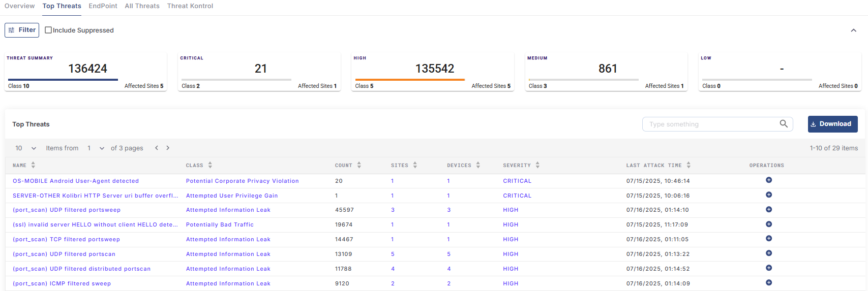Sort by Name column arrows
Viewport: 868px width, 291px height.
(33, 165)
